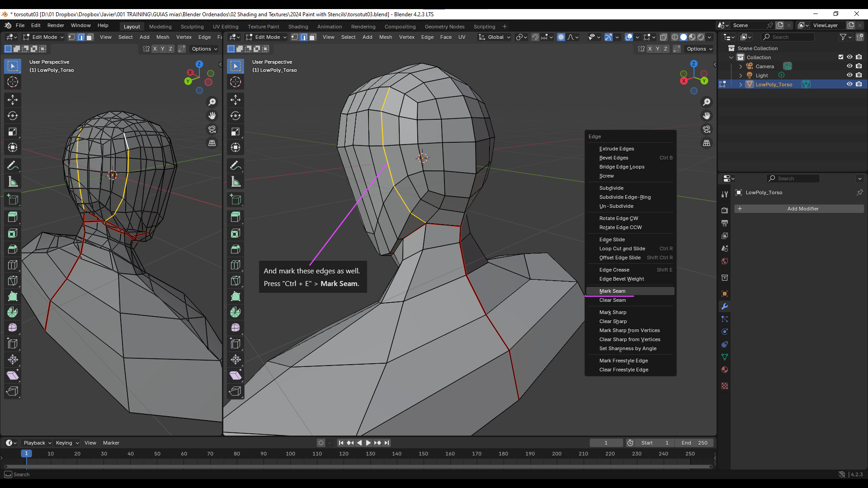Image resolution: width=868 pixels, height=488 pixels.
Task: Toggle render camera icon for Collection
Action: [x=859, y=57]
